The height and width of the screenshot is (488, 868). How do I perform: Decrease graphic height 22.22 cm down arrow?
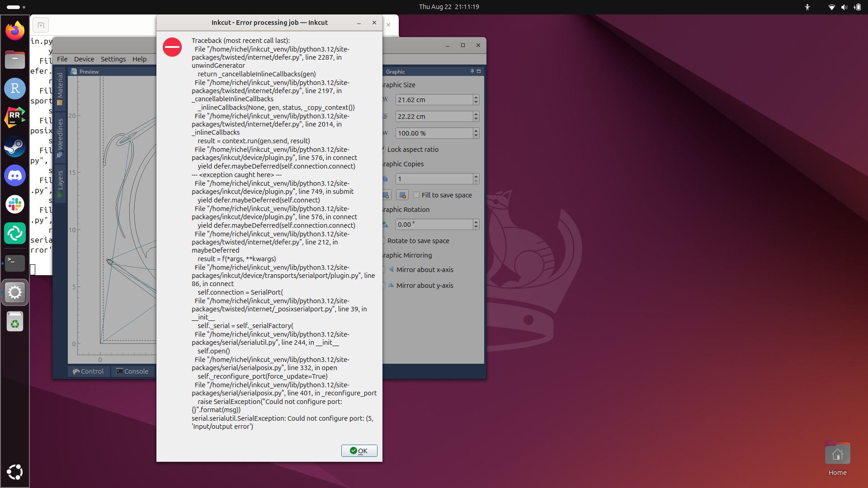(x=476, y=119)
